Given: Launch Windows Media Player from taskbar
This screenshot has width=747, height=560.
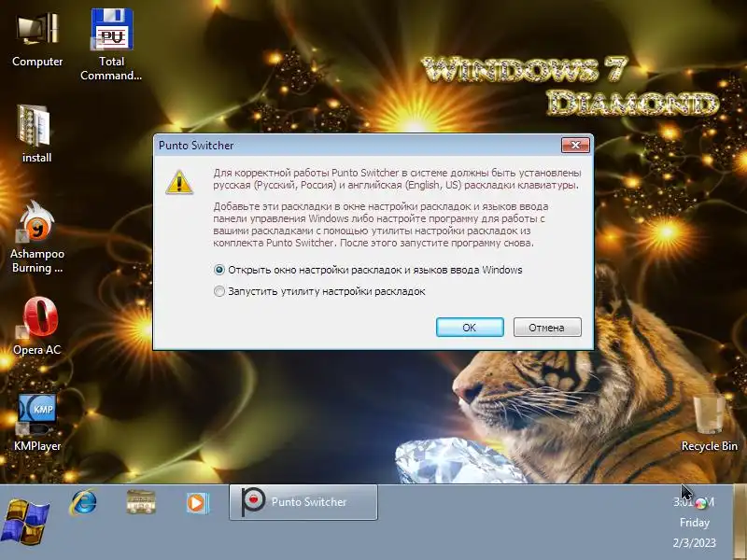Looking at the screenshot, I should coord(197,502).
